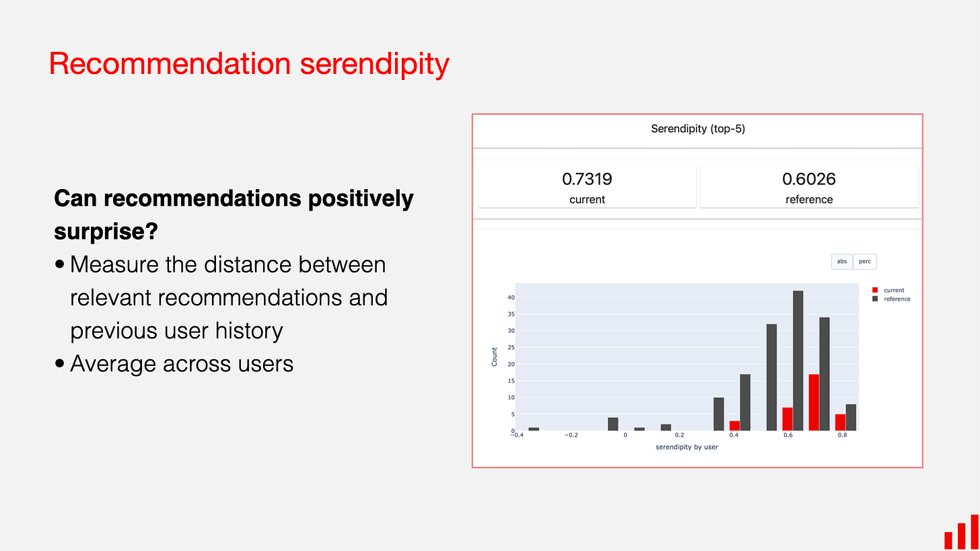Open the chart options near the abs/perc controls
980x551 pixels.
853,261
